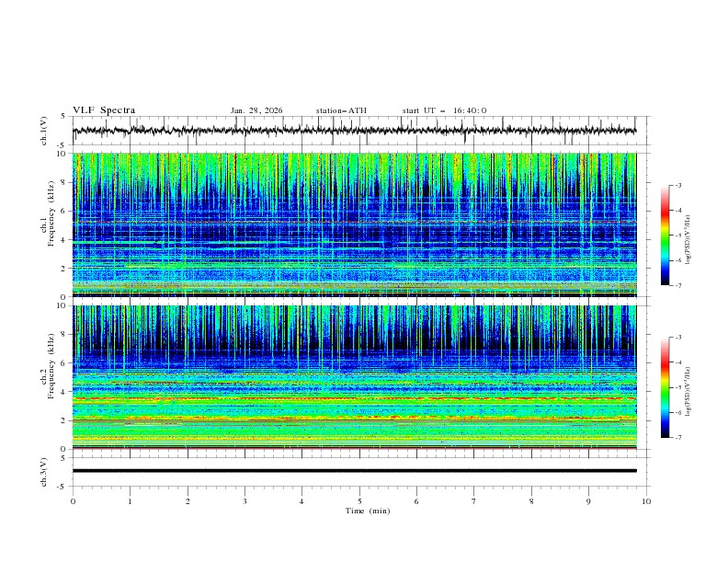Click the -5 tick on ch.1 color bar
Viewport: 728px width, 563px height.
point(677,236)
